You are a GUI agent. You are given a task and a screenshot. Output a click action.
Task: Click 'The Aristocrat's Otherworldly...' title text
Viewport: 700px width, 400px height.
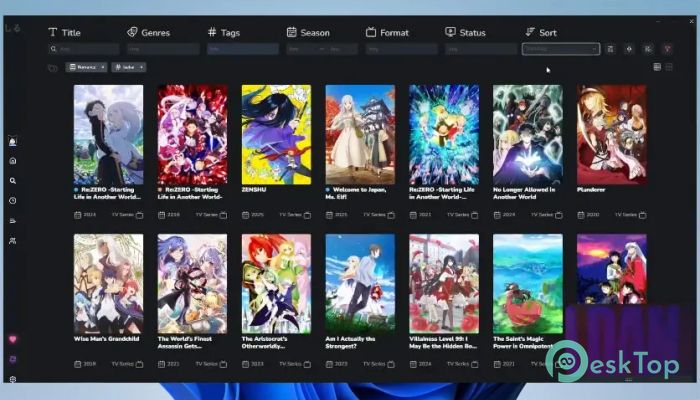(x=264, y=342)
